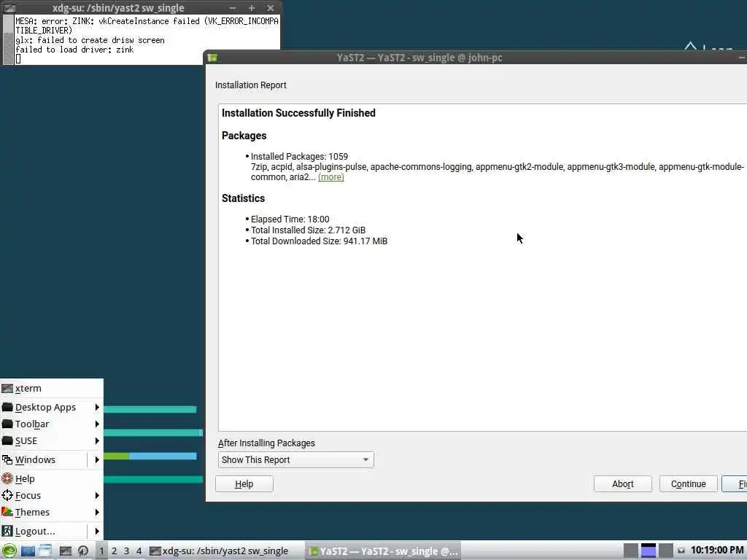This screenshot has height=560, width=747.
Task: Switch to workspace 2
Action: pyautogui.click(x=115, y=551)
